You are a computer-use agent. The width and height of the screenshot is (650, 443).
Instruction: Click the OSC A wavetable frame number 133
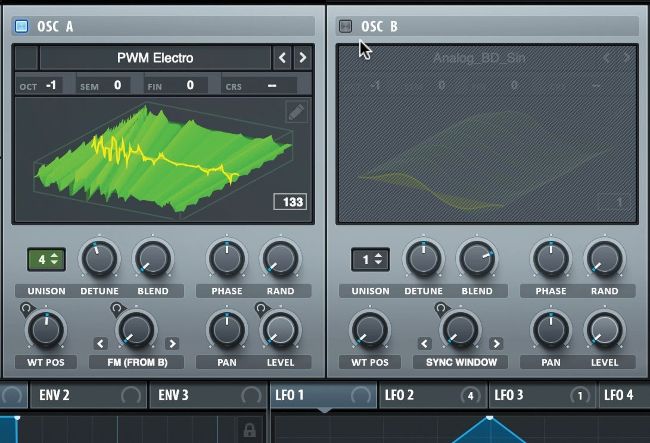(x=292, y=203)
